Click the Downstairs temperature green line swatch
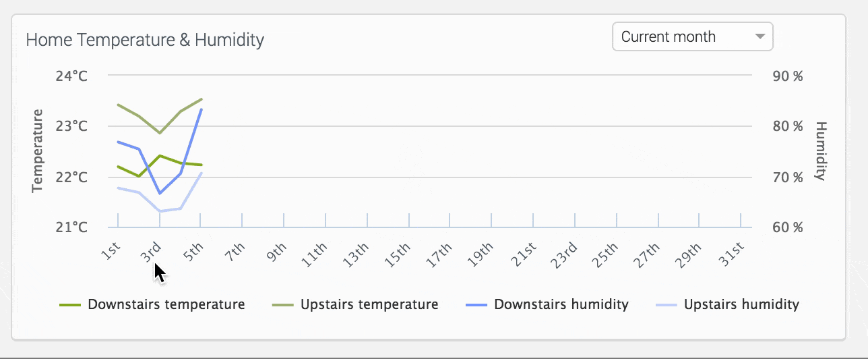The height and width of the screenshot is (359, 868). point(70,305)
